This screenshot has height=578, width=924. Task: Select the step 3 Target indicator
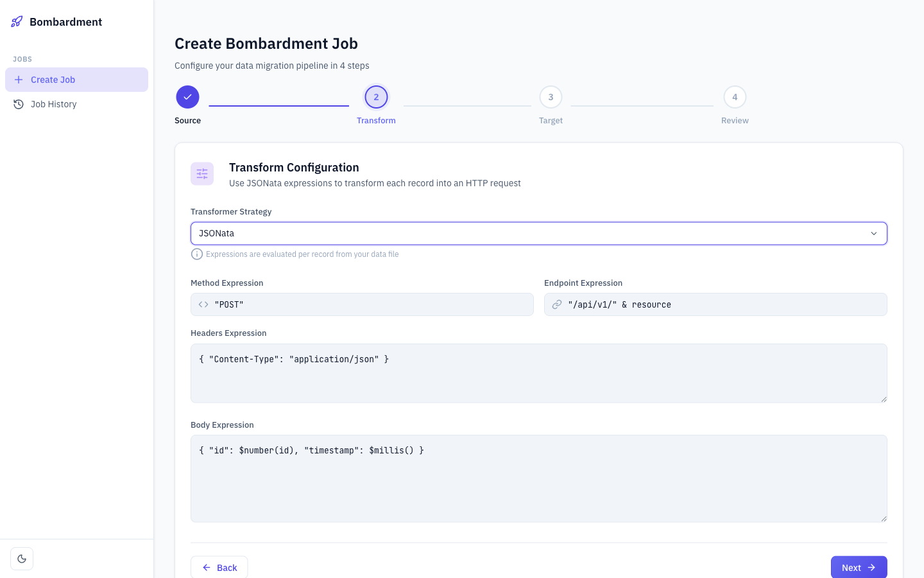tap(551, 97)
